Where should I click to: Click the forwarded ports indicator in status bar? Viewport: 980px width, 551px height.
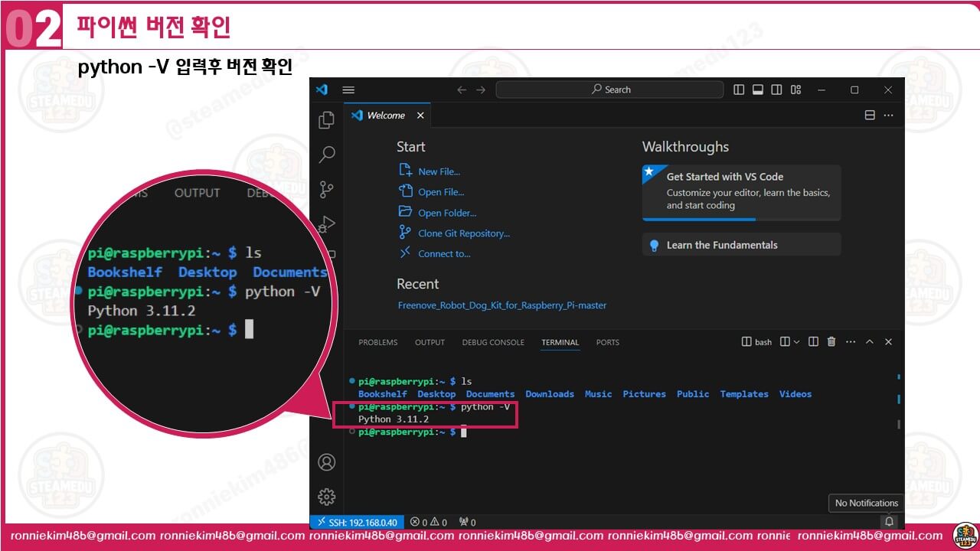coord(467,522)
